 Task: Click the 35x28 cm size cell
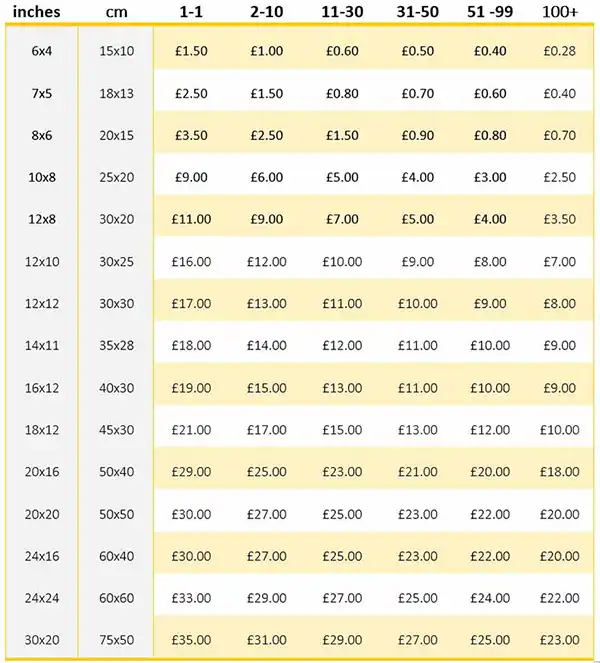click(x=116, y=345)
